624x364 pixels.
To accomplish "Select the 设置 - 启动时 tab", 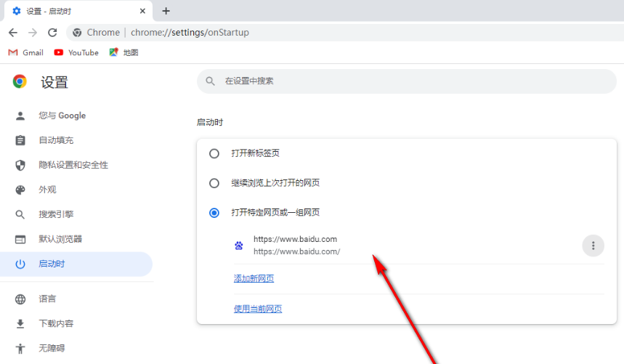I will pos(78,11).
